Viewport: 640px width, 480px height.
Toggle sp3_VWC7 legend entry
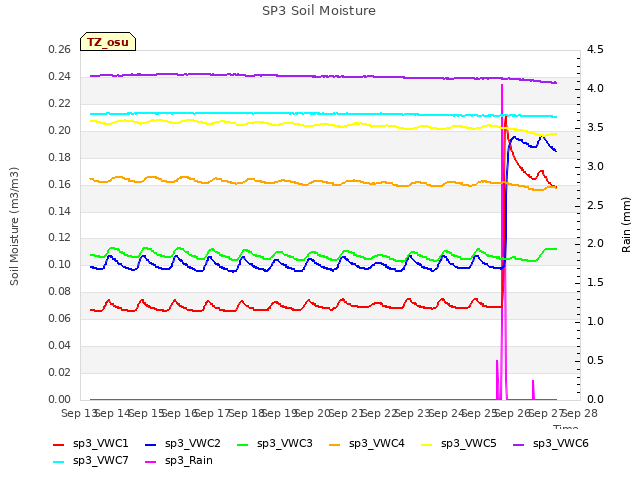click(x=91, y=461)
